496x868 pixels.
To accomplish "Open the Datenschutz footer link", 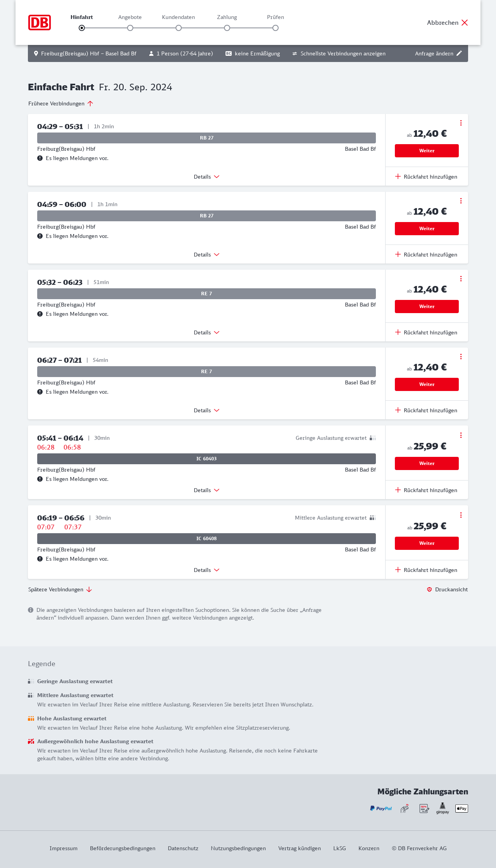I will [x=183, y=848].
